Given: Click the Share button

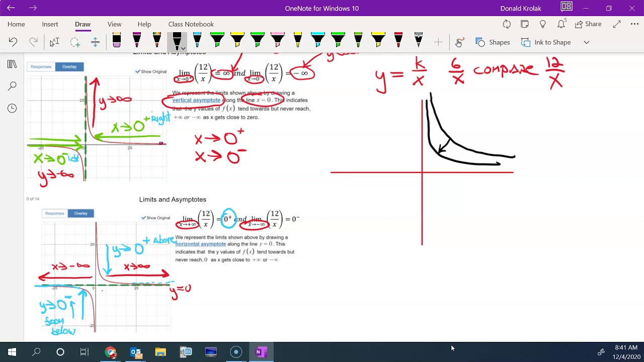Looking at the screenshot, I should tap(588, 24).
